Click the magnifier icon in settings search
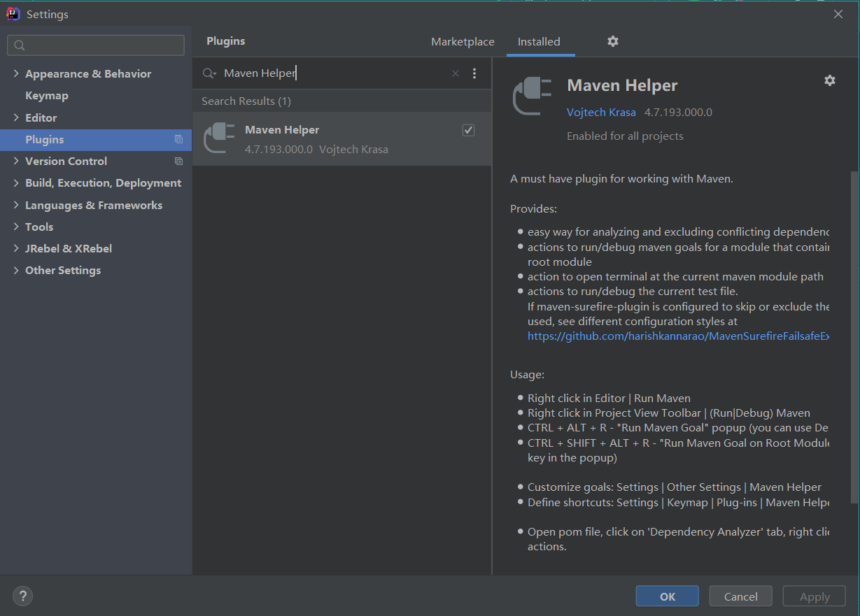Screen dimensions: 860x616 (20, 45)
